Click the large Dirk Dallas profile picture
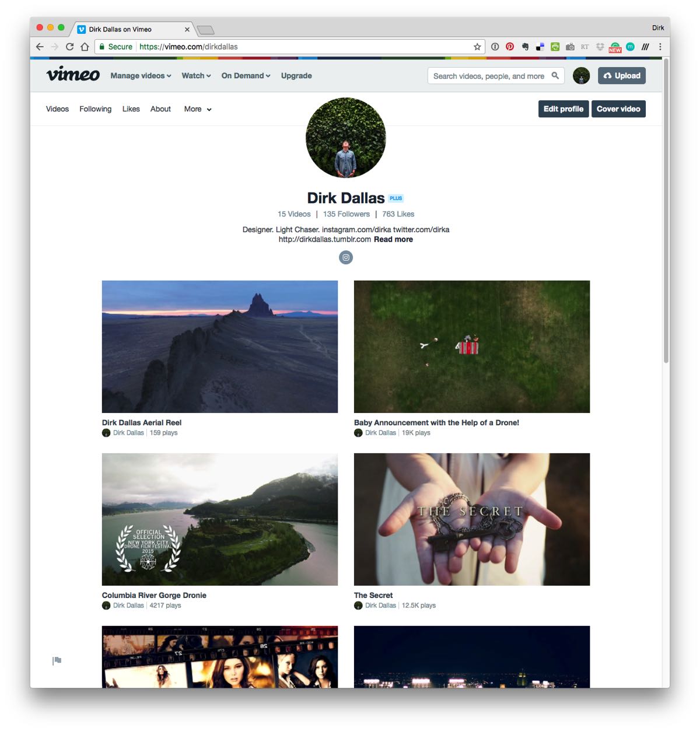700x731 pixels. pos(346,138)
